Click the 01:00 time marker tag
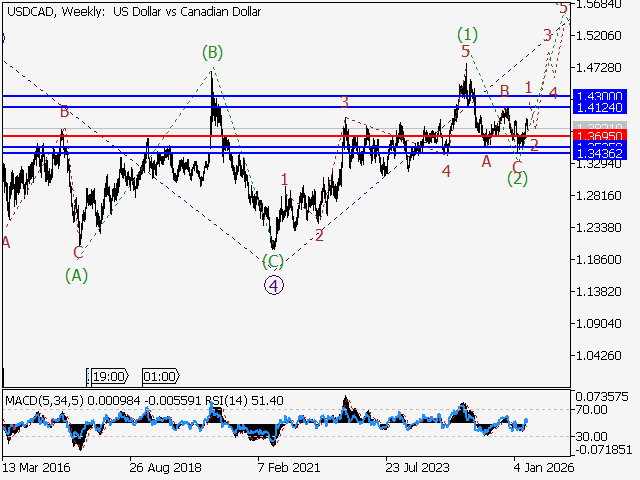 pyautogui.click(x=160, y=377)
